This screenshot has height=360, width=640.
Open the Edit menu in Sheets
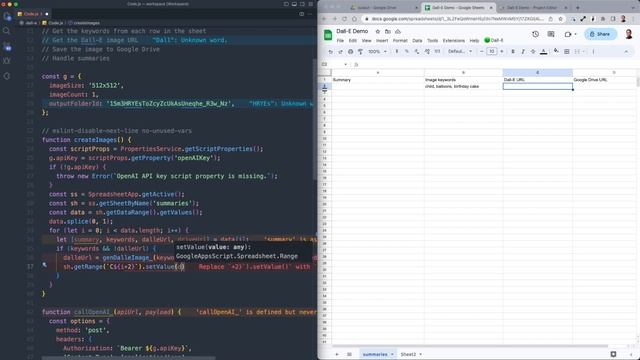coord(353,41)
